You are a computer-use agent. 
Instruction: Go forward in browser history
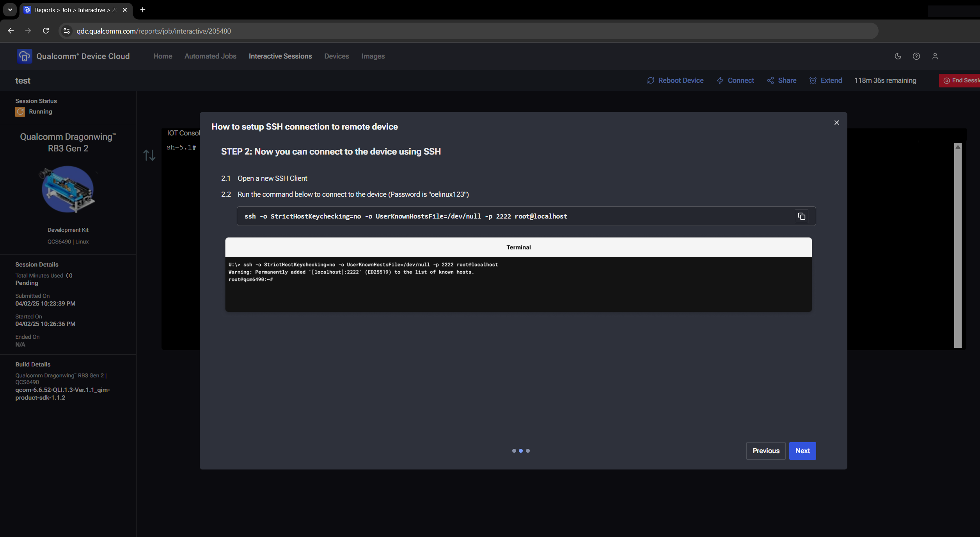[x=28, y=31]
